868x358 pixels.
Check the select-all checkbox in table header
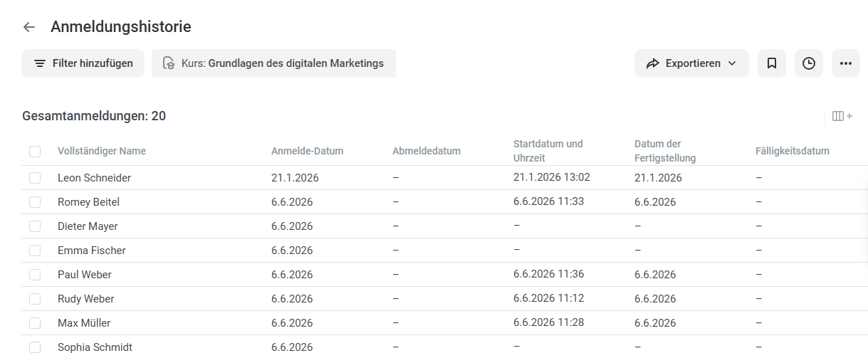[35, 151]
